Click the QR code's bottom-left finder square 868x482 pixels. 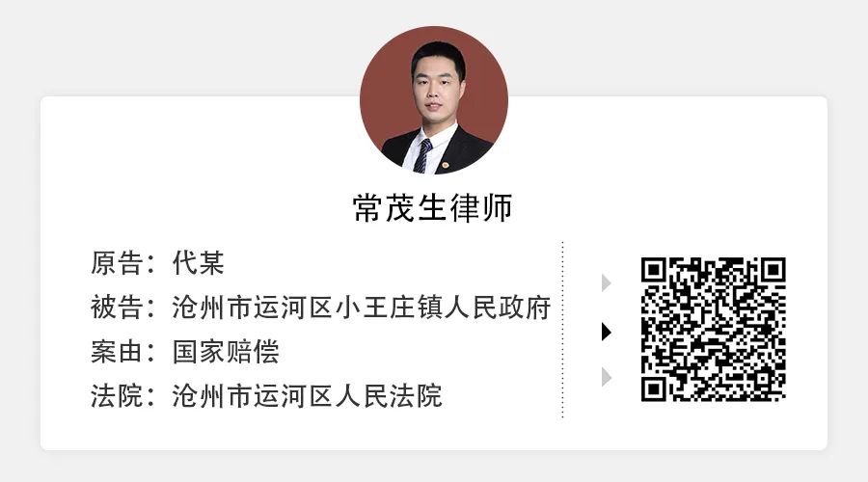click(654, 389)
